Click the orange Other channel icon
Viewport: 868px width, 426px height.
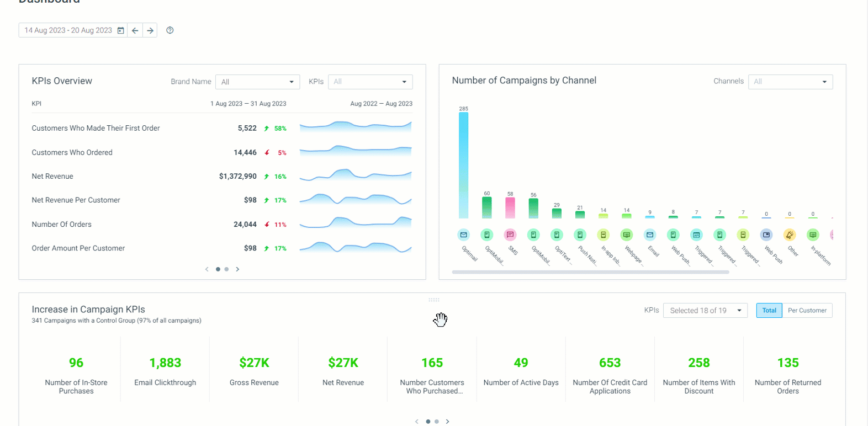tap(790, 235)
